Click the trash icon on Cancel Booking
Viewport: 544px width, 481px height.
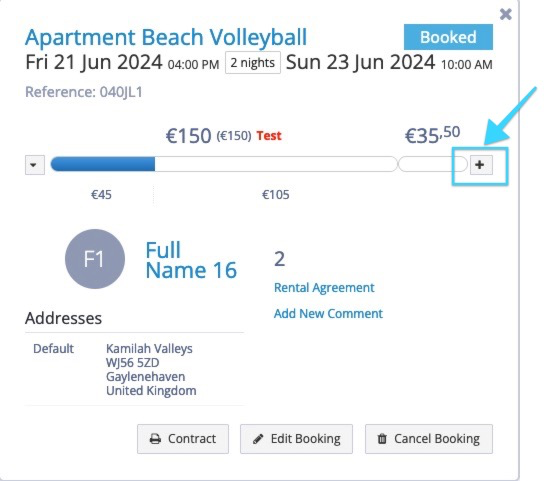[x=382, y=439]
